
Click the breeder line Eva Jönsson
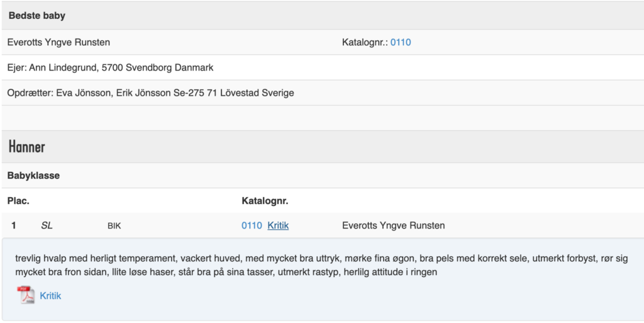point(150,93)
